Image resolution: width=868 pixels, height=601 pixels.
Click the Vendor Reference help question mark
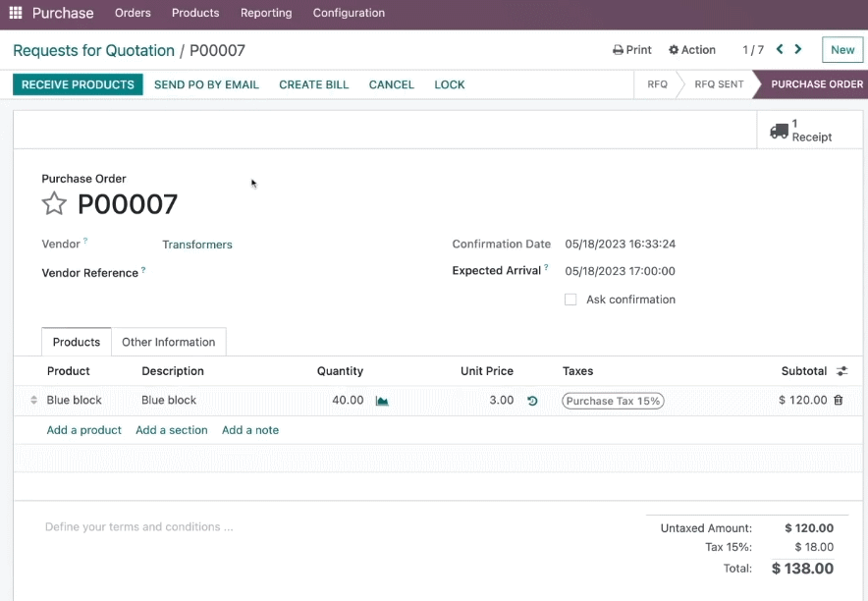[x=143, y=269]
